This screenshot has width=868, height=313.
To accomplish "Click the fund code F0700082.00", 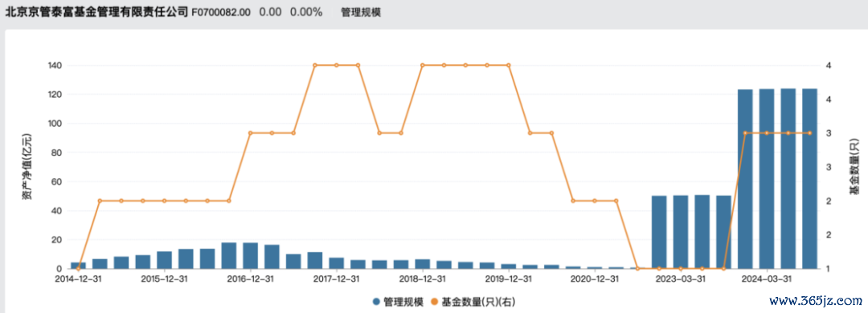I will coord(221,11).
